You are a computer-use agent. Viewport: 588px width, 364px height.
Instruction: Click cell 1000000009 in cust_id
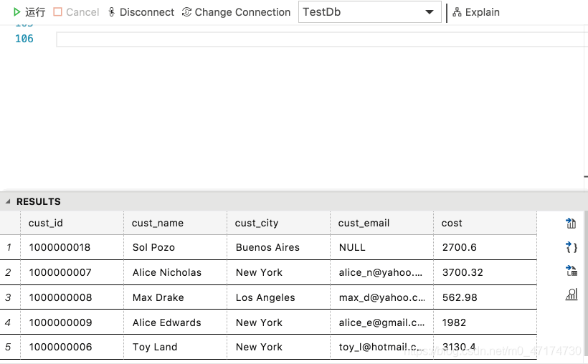coord(72,322)
